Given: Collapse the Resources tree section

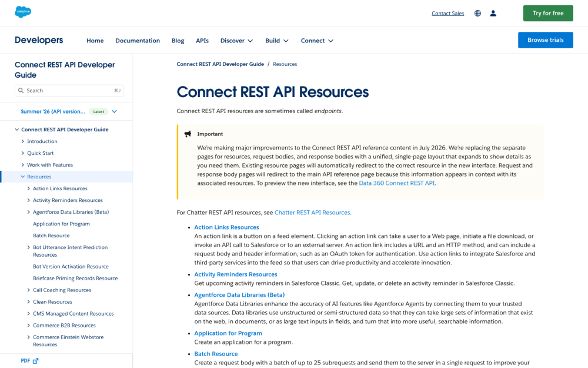Looking at the screenshot, I should [22, 177].
